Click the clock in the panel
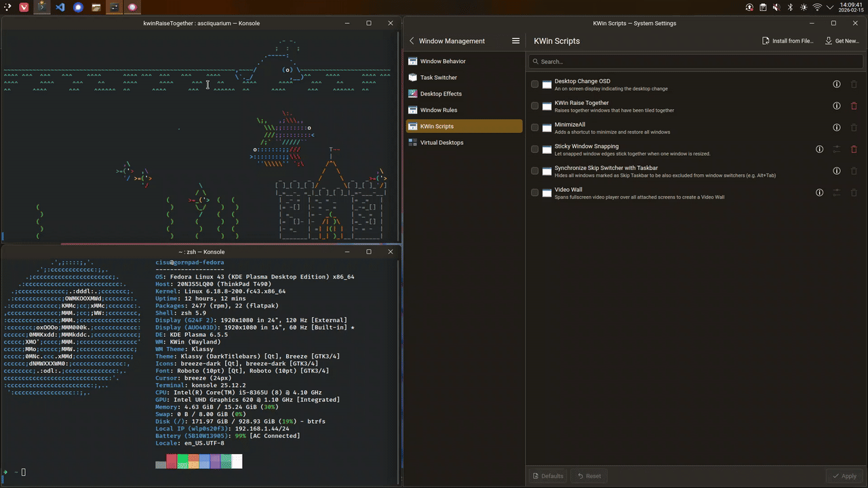The width and height of the screenshot is (868, 488). click(x=852, y=7)
